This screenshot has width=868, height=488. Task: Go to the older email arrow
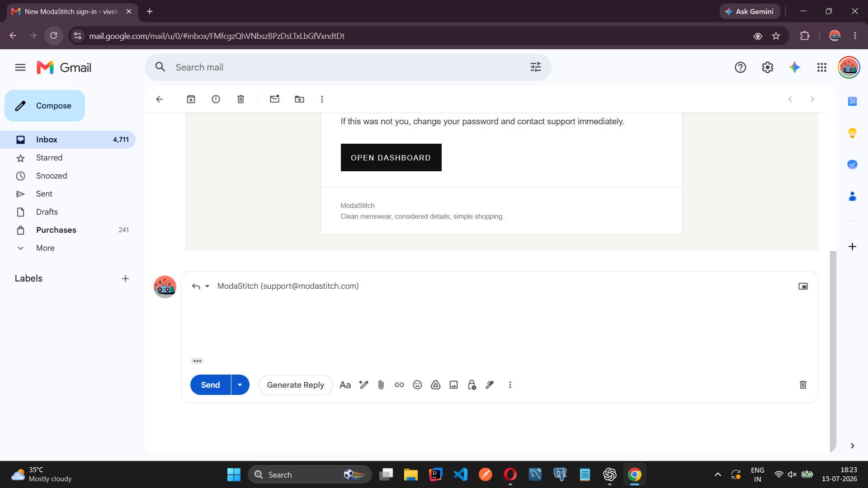pos(812,99)
